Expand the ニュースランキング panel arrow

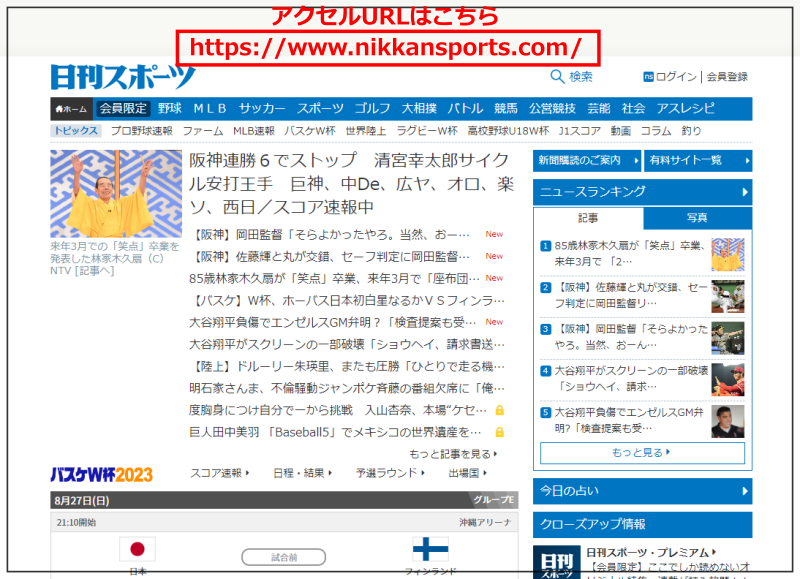coord(745,192)
